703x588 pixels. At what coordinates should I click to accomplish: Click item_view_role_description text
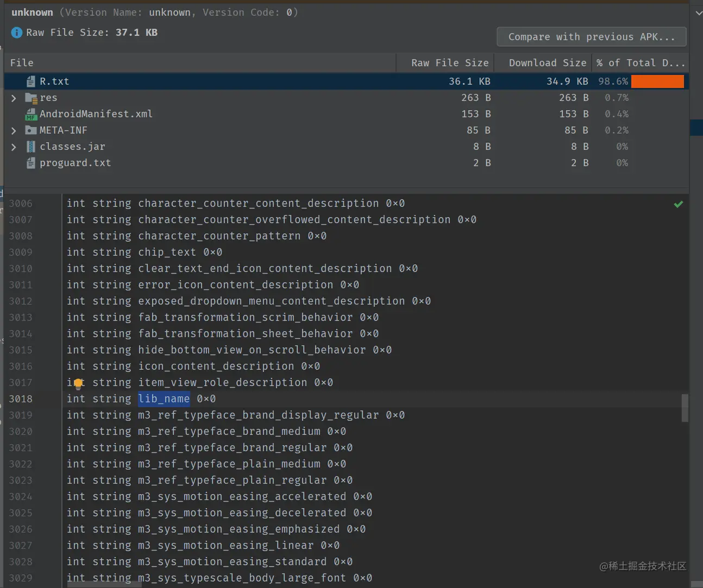click(223, 383)
